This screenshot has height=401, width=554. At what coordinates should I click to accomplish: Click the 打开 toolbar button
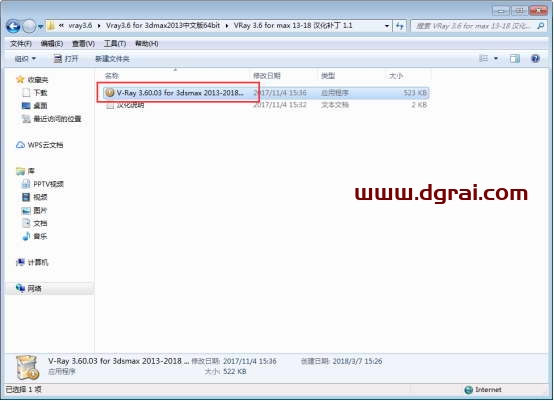[66, 59]
